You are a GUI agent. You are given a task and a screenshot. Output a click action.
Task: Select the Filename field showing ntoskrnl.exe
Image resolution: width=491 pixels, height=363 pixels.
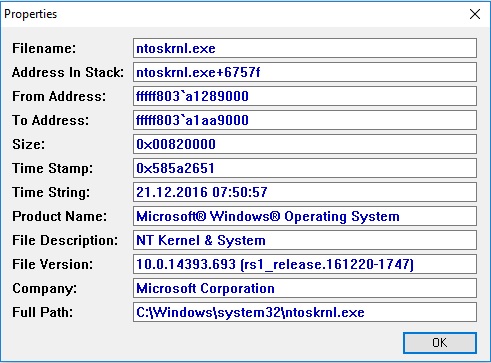(x=305, y=48)
